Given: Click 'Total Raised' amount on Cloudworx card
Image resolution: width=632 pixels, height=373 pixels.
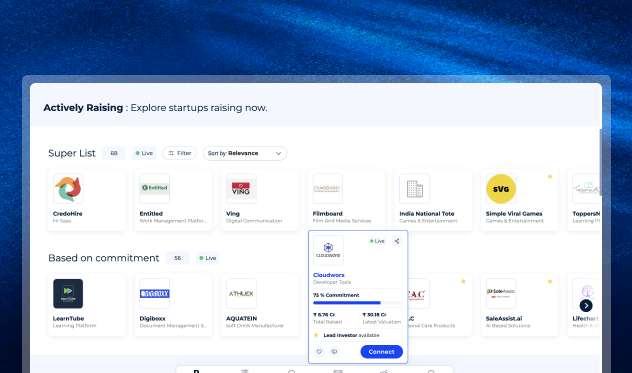Looking at the screenshot, I should tap(324, 315).
